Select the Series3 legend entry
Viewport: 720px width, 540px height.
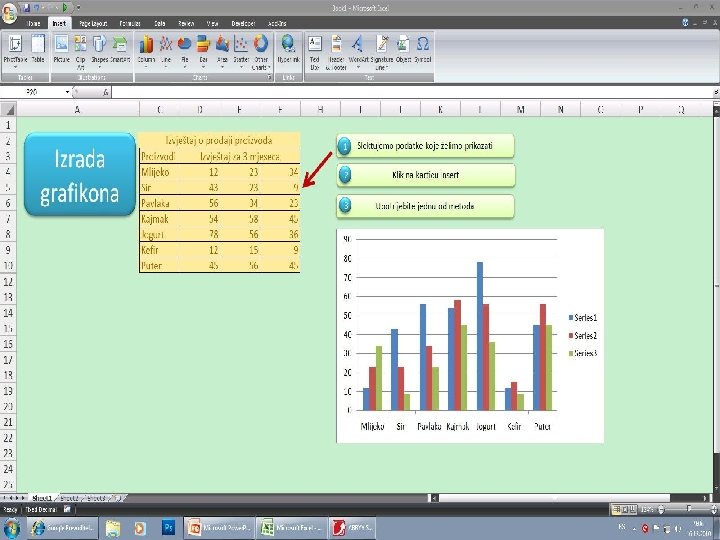(583, 353)
